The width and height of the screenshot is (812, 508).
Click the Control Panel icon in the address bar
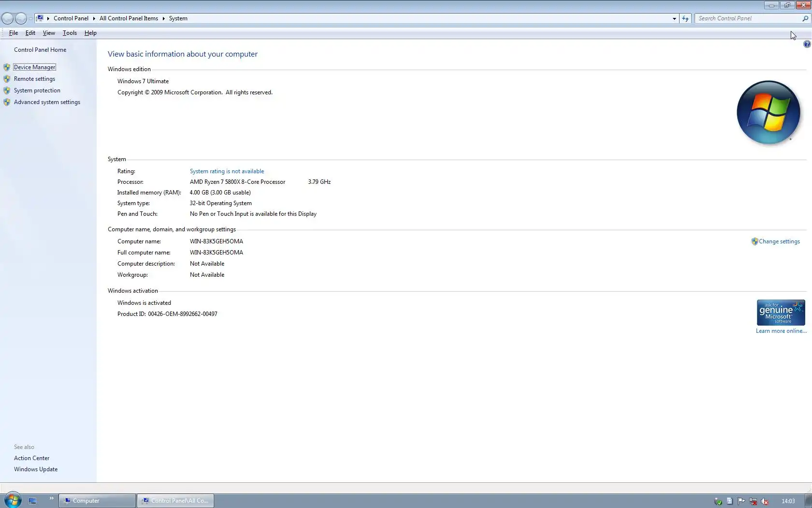pos(40,18)
